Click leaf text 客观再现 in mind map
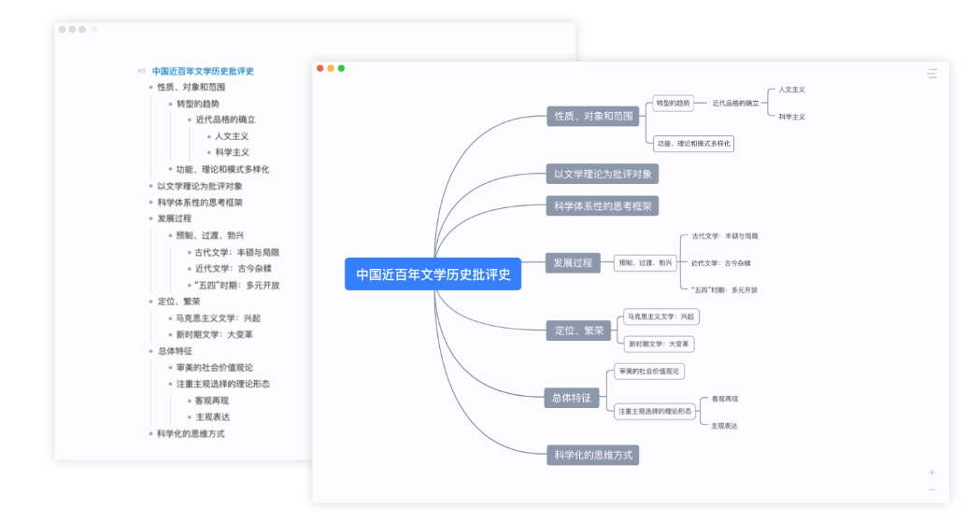This screenshot has width=980, height=521. point(724,399)
